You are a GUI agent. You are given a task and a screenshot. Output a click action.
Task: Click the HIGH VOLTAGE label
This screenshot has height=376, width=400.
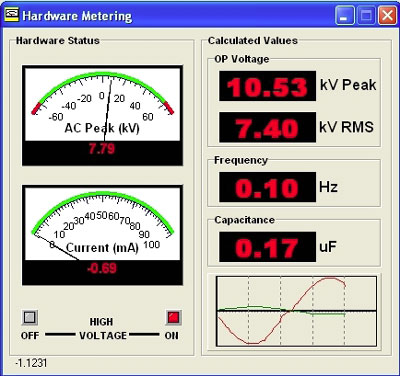pyautogui.click(x=102, y=329)
